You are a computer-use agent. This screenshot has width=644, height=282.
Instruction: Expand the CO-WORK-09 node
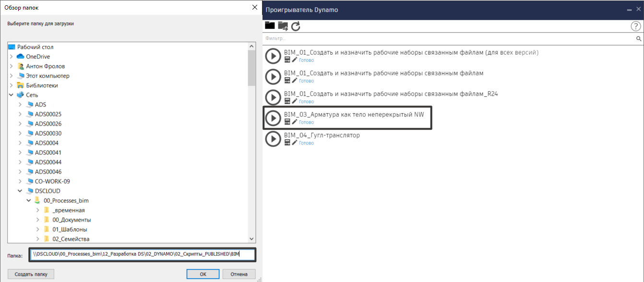point(20,181)
